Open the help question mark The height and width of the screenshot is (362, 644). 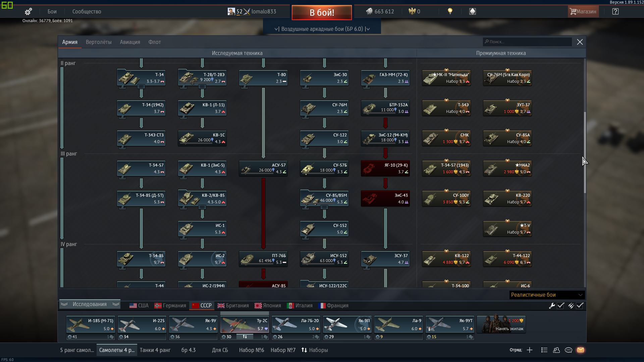(x=615, y=11)
